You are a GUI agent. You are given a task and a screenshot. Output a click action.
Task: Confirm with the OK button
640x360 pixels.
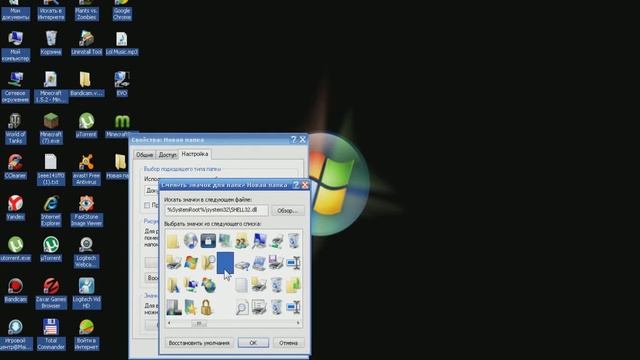pos(253,343)
